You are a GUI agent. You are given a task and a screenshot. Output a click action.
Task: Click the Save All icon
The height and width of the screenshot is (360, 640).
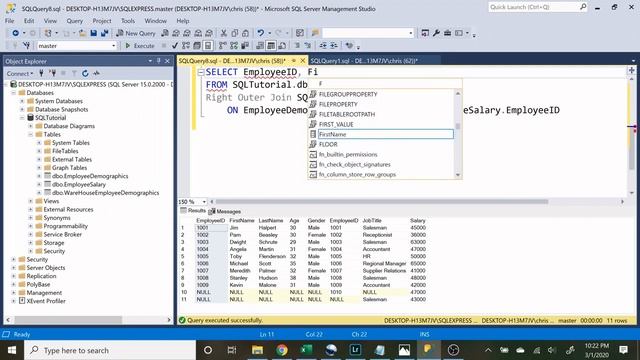tap(104, 33)
